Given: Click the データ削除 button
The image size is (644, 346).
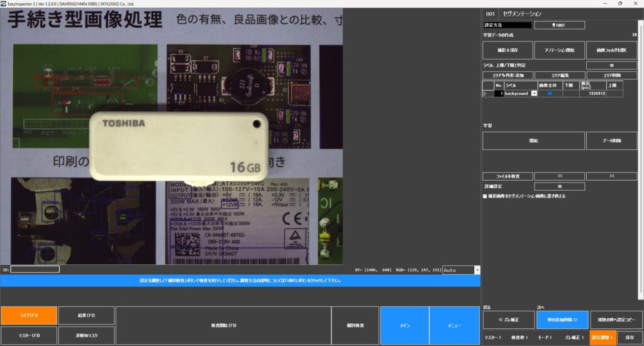Looking at the screenshot, I should click(611, 140).
